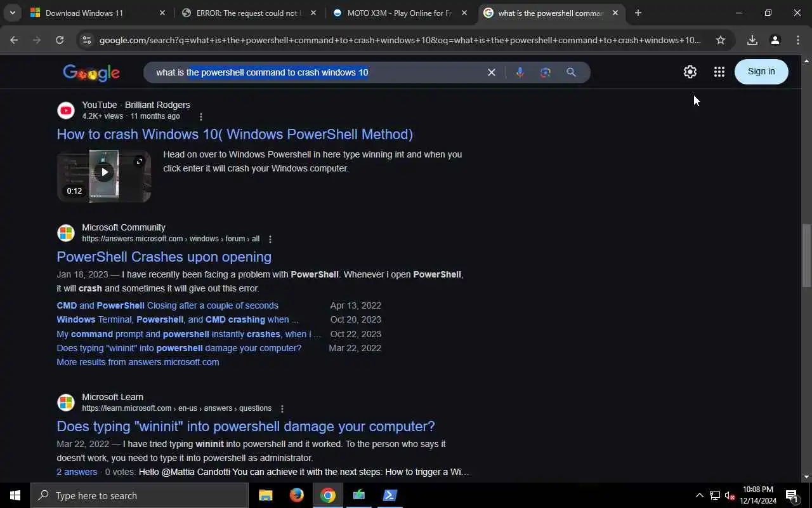Clear the search query with X
This screenshot has width=812, height=508.
(491, 72)
